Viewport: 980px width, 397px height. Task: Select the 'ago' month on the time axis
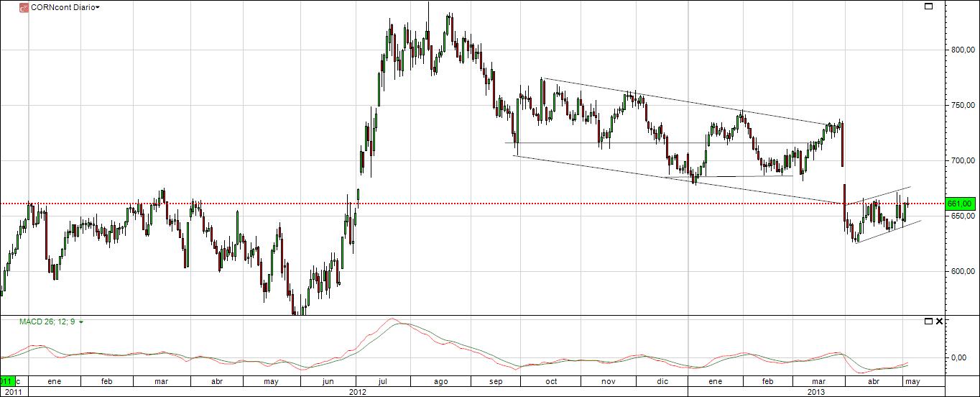click(441, 381)
